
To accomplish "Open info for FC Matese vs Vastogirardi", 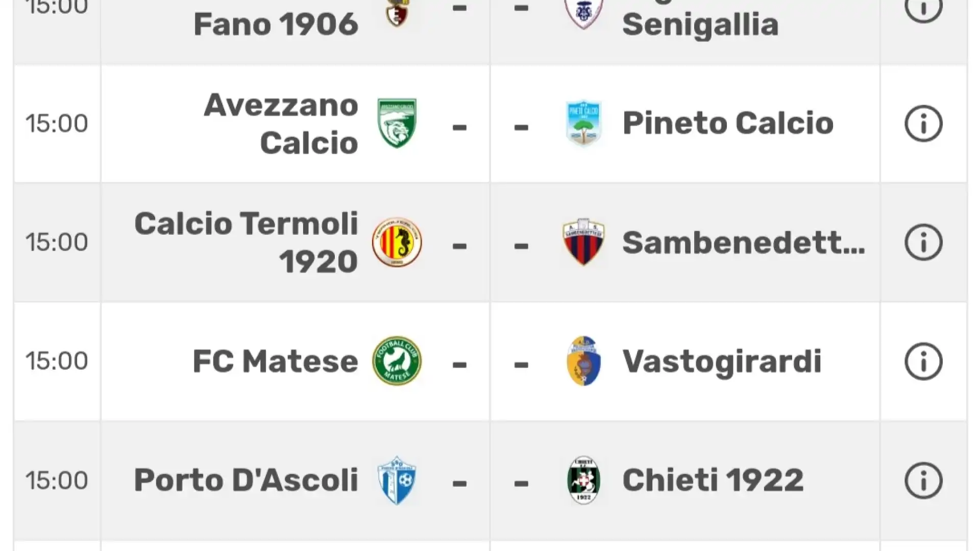I will click(x=923, y=361).
